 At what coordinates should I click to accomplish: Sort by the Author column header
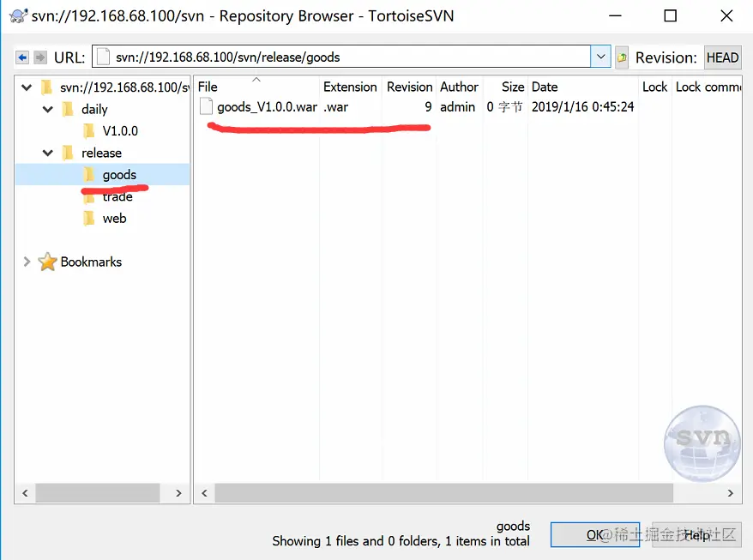(x=459, y=87)
